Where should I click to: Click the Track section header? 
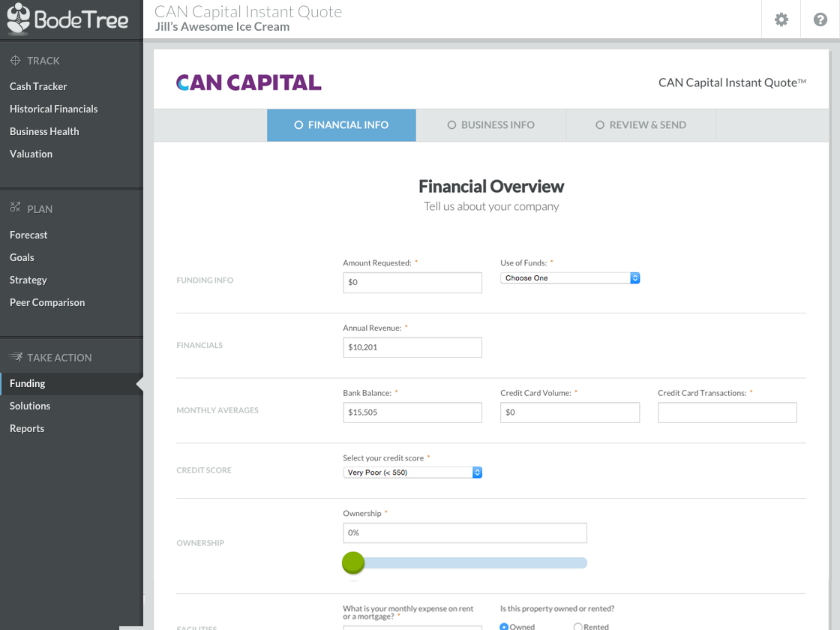(x=43, y=61)
